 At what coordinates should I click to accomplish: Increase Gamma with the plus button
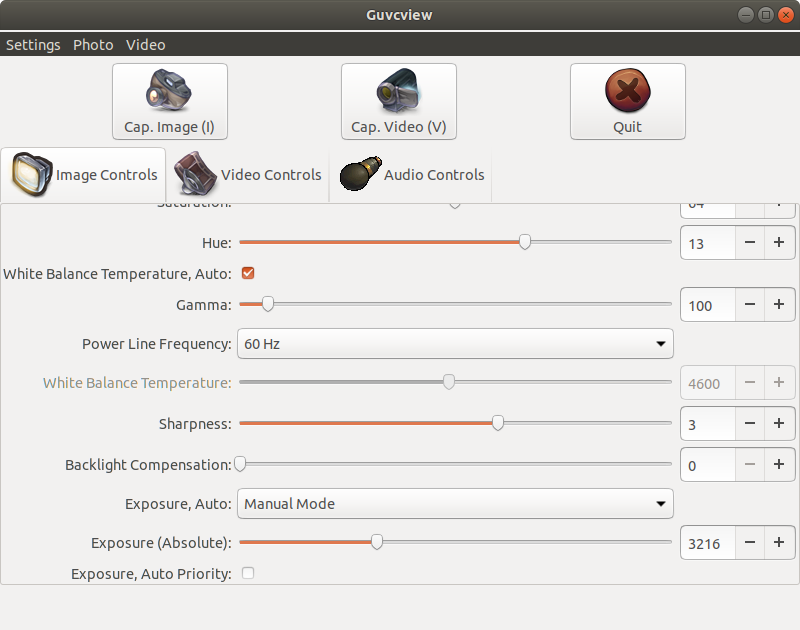tap(779, 305)
